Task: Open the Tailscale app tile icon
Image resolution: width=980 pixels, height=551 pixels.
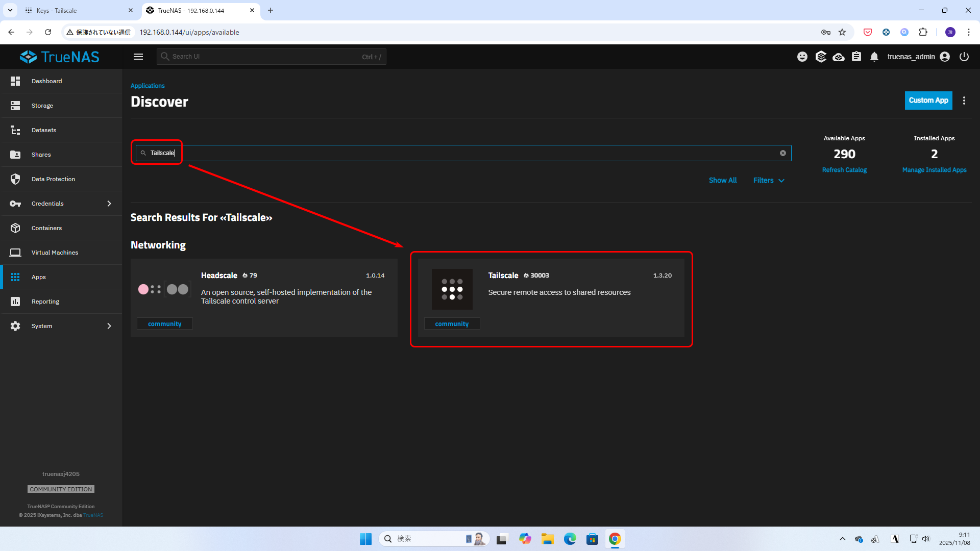Action: pos(452,289)
